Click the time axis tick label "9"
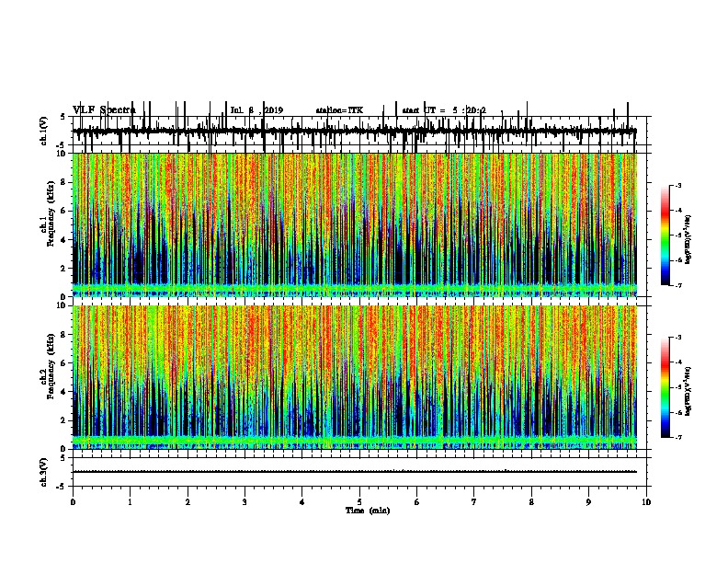 click(x=588, y=502)
